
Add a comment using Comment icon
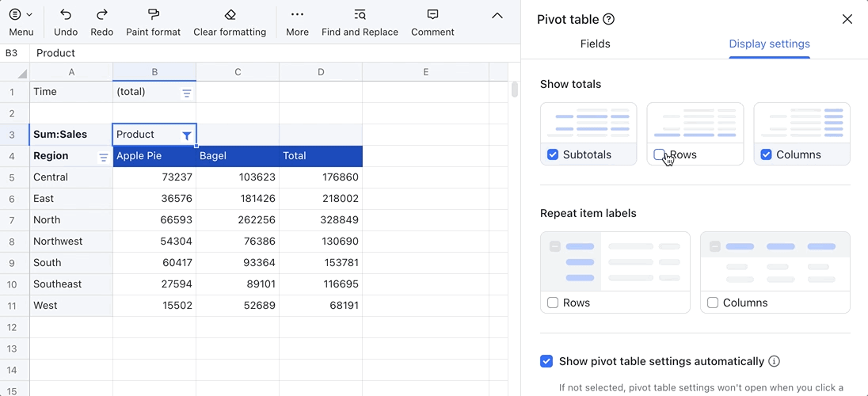[432, 15]
